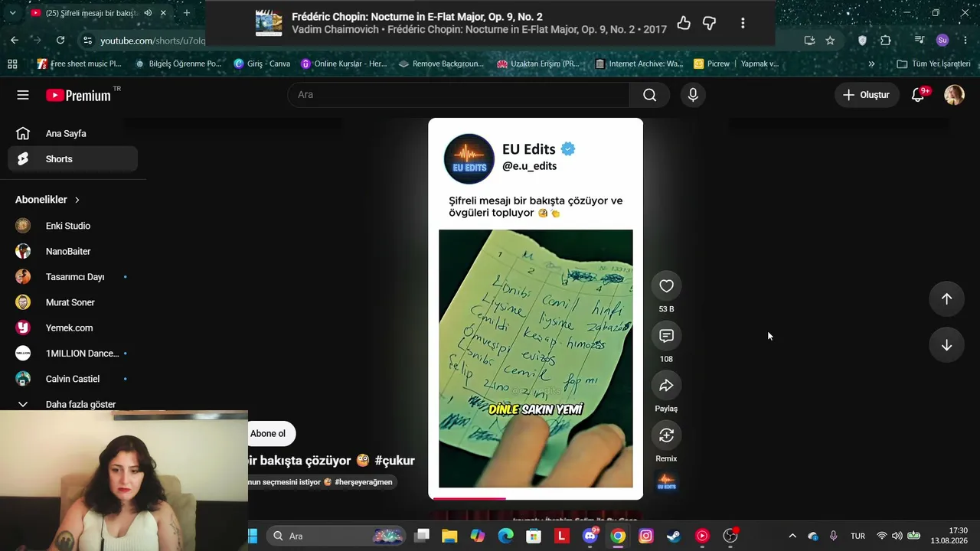Click the Windows taskbar search box
This screenshot has width=980, height=551.
click(336, 536)
